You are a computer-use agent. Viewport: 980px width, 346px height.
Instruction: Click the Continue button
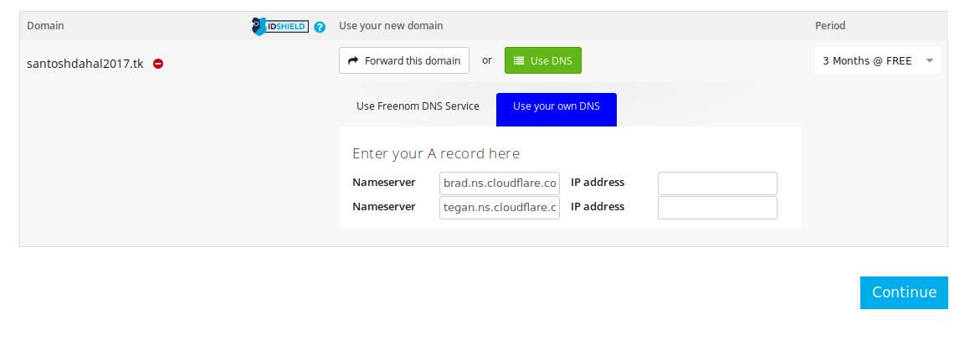point(904,292)
